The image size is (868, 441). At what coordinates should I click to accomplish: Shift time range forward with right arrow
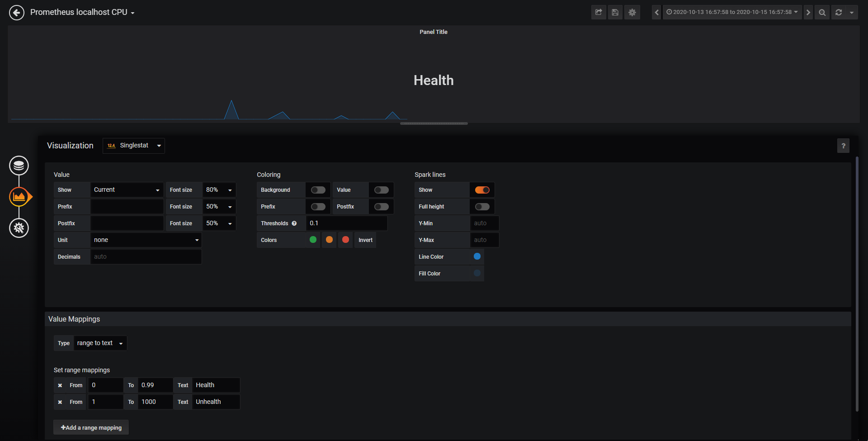pyautogui.click(x=808, y=12)
